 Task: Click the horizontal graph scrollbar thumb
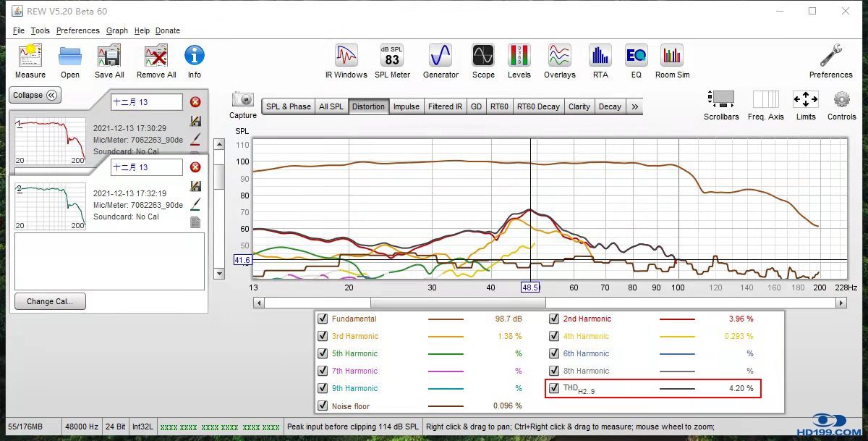click(458, 303)
